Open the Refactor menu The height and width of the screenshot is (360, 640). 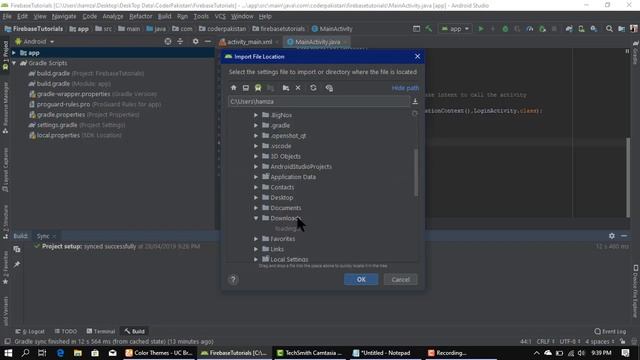point(140,16)
